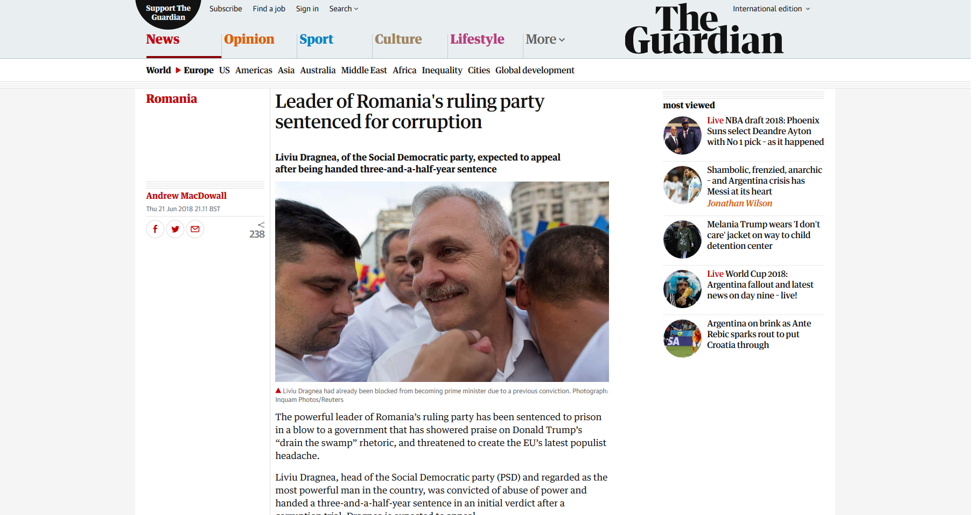The image size is (980, 515).
Task: Share article on Twitter
Action: coord(175,229)
